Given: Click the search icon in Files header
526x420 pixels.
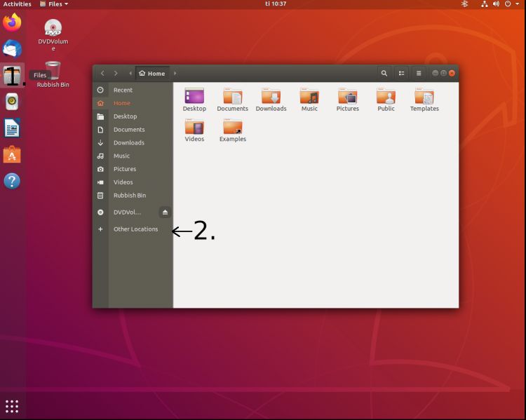Looking at the screenshot, I should [x=384, y=74].
